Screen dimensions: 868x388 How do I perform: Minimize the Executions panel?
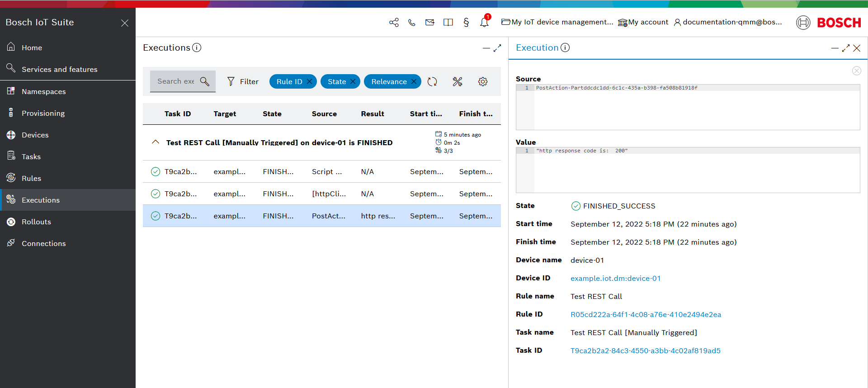pyautogui.click(x=486, y=48)
